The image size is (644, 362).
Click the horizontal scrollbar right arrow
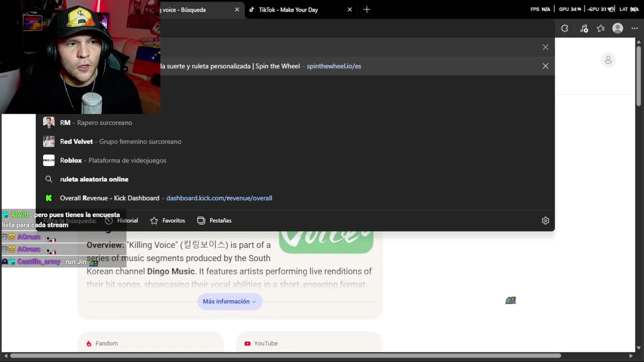click(631, 356)
